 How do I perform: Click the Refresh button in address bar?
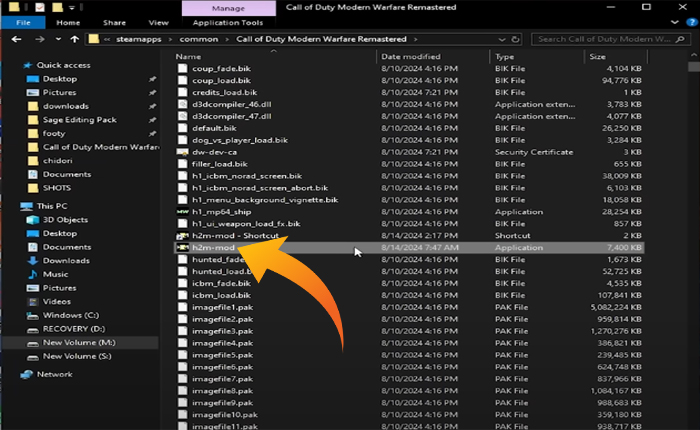(x=515, y=39)
